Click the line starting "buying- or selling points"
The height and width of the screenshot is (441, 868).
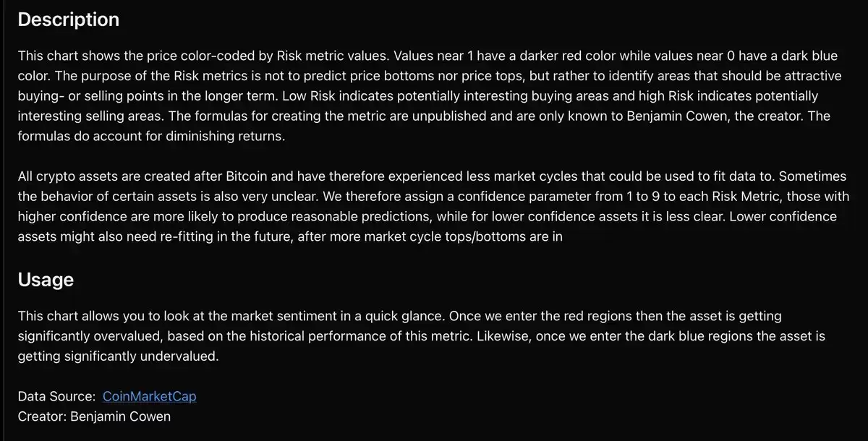pyautogui.click(x=418, y=96)
